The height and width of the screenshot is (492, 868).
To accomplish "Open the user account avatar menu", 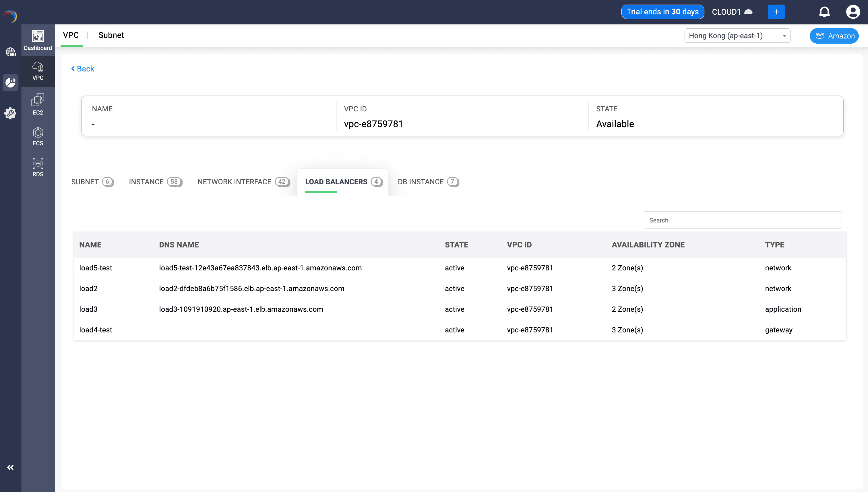I will [x=853, y=11].
